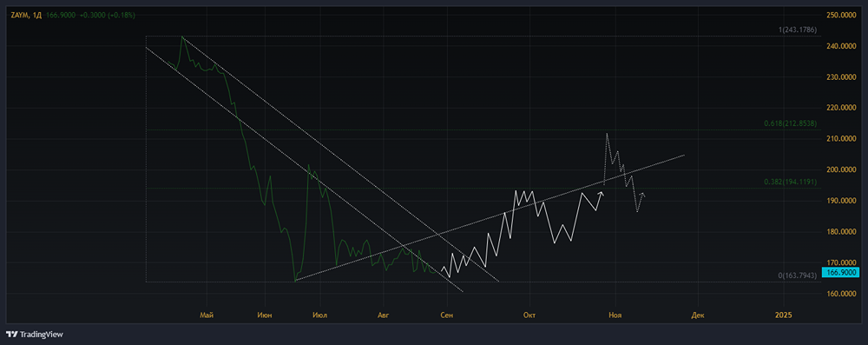
Task: Click the +0.3000 (+0.18%) change value
Action: coord(108,15)
